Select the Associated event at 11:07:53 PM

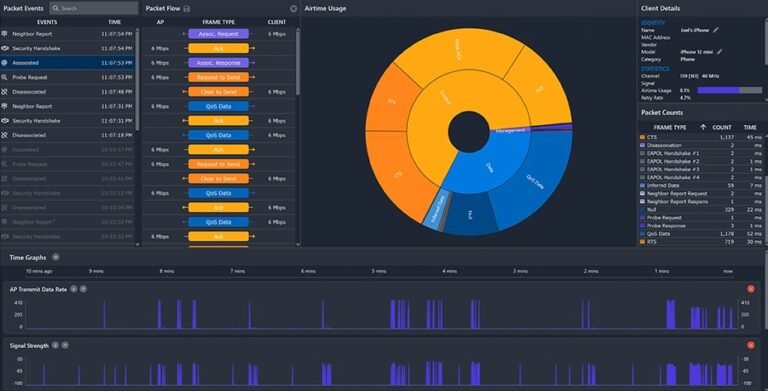click(x=68, y=63)
